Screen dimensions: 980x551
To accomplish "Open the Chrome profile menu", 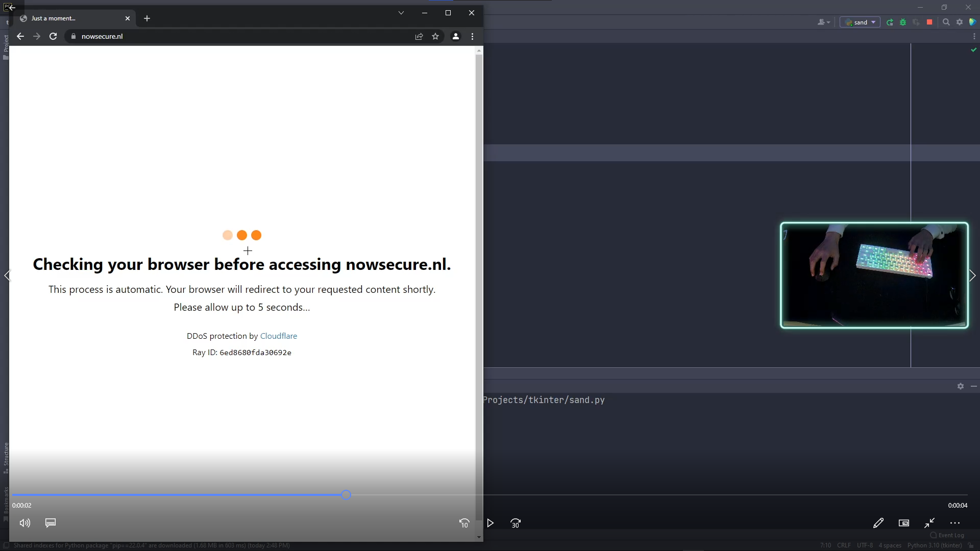I will [456, 36].
